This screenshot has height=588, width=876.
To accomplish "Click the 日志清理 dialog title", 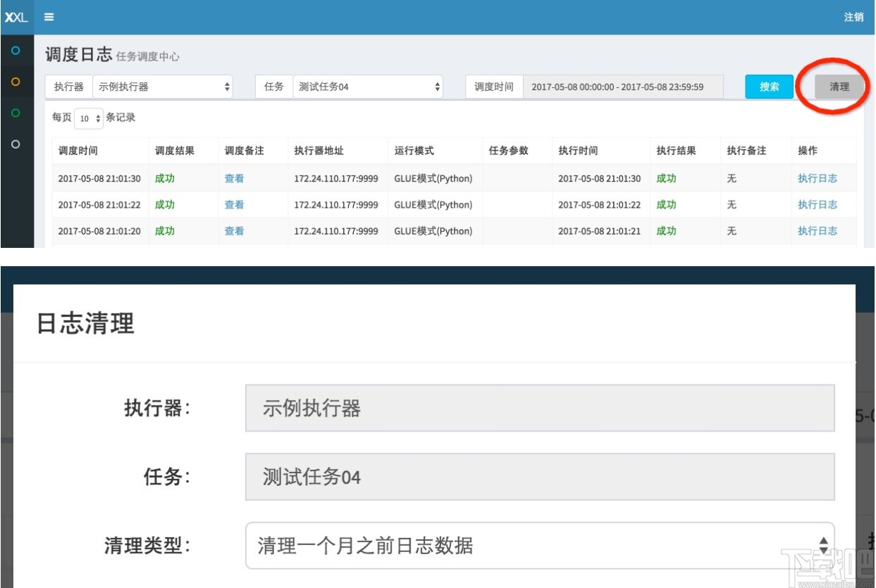I will (x=85, y=324).
